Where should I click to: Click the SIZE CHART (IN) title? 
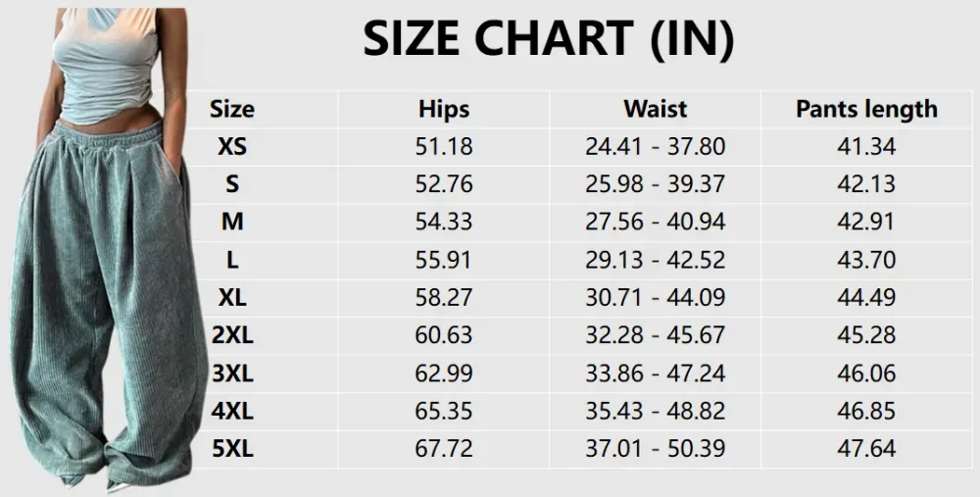tap(548, 39)
